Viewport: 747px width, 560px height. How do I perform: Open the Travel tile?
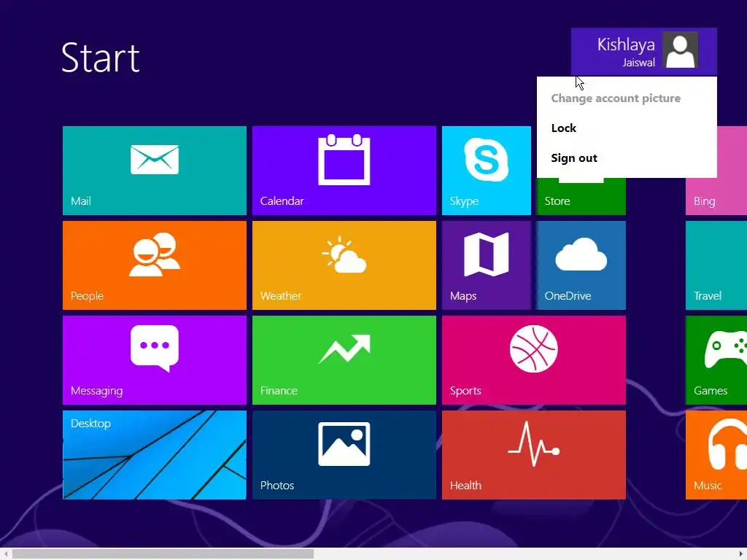716,265
